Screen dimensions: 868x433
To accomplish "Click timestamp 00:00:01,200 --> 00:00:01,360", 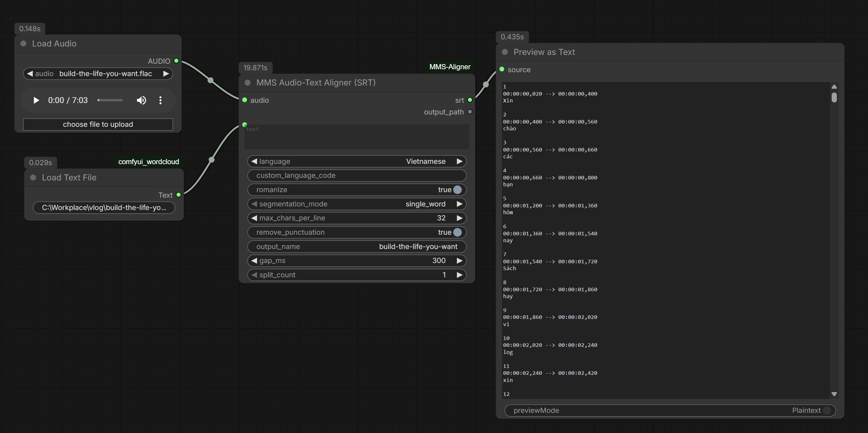I will coord(550,205).
